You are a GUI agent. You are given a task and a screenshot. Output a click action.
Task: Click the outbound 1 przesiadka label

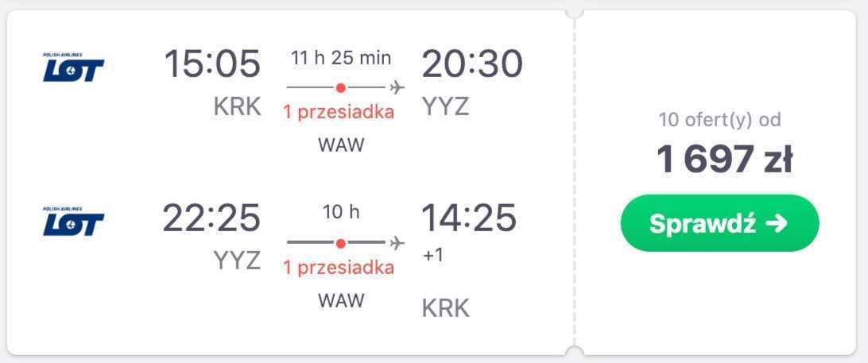click(x=339, y=112)
